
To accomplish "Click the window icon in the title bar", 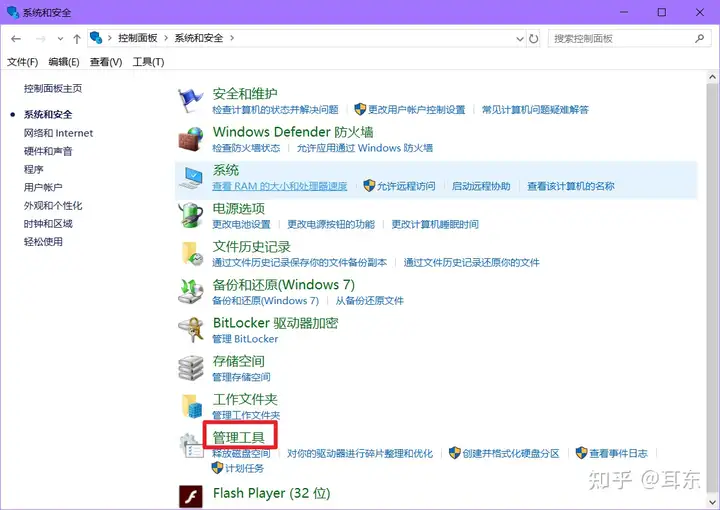I will point(12,11).
